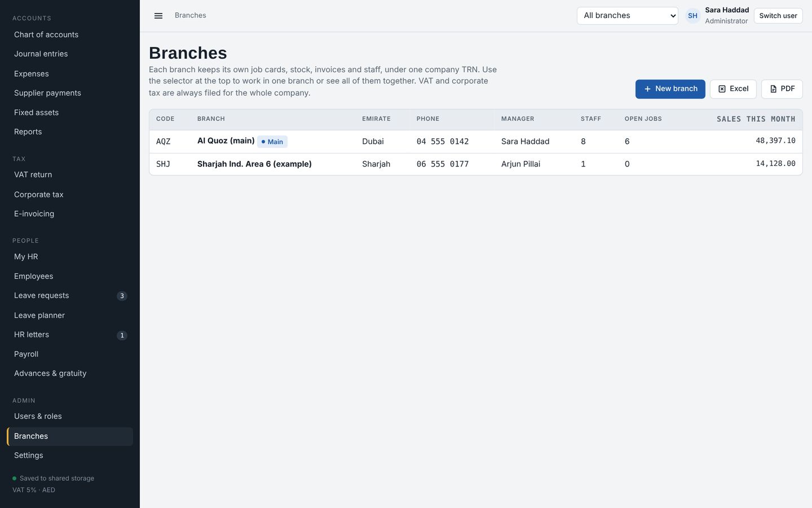Open My HR page

click(x=70, y=257)
